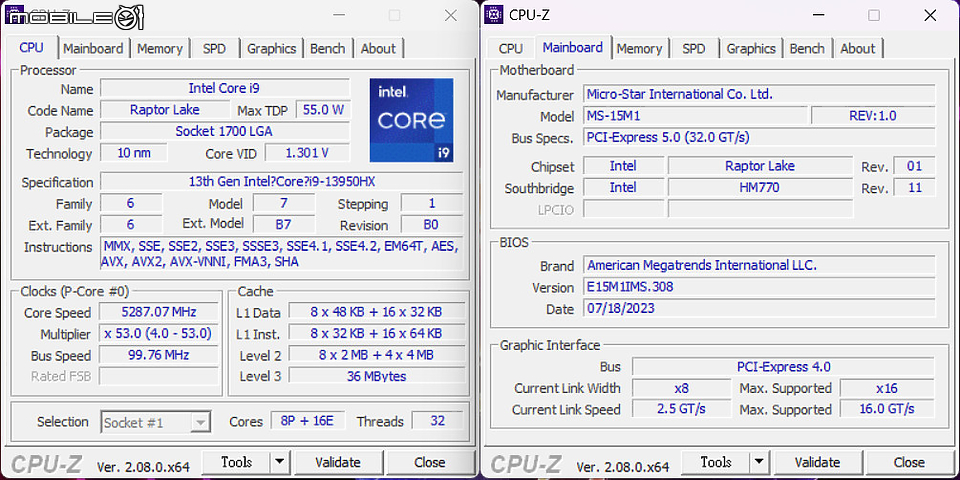Screen dimensions: 960x480
Task: Switch to Mainboard tab in left window
Action: [93, 48]
